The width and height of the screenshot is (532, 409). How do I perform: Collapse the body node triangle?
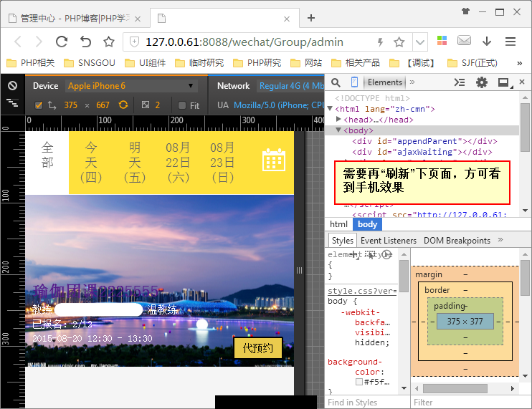tap(338, 130)
